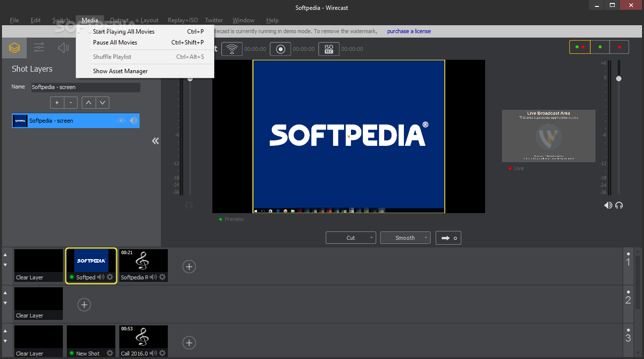Move layer 1 up with triangle arrow
The width and height of the screenshot is (644, 359).
(5, 255)
